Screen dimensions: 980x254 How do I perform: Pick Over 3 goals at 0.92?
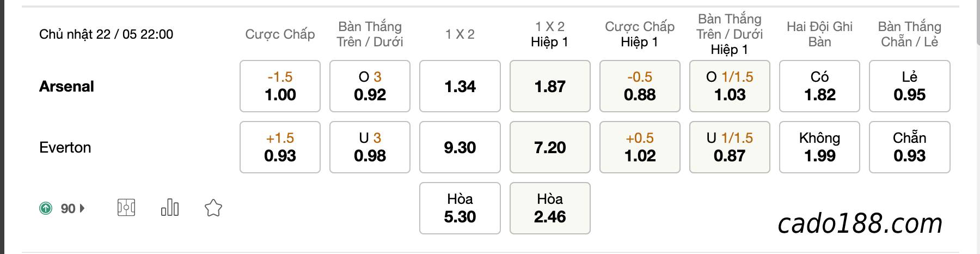370,86
